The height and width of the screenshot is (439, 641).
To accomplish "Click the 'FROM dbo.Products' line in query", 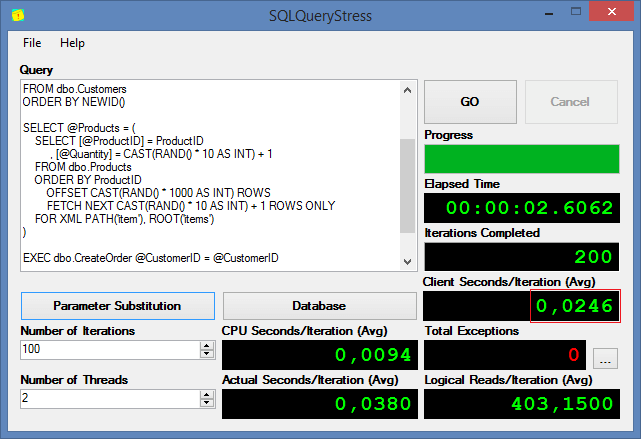I will tap(83, 167).
